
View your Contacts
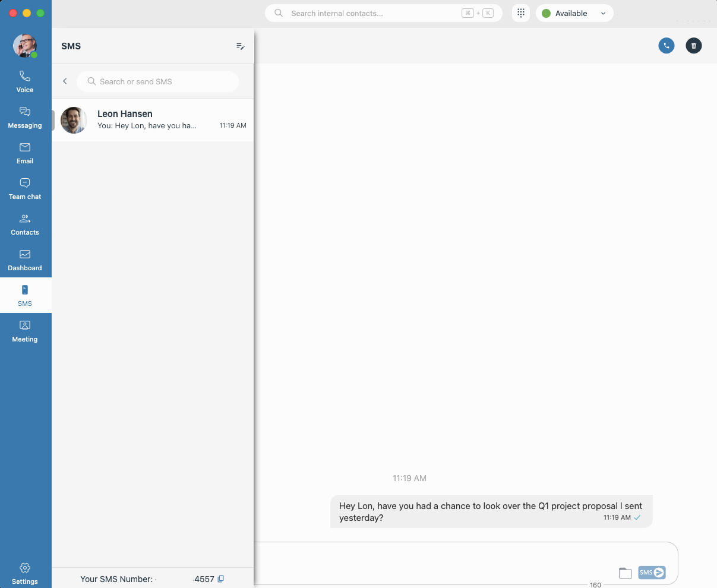(24, 223)
